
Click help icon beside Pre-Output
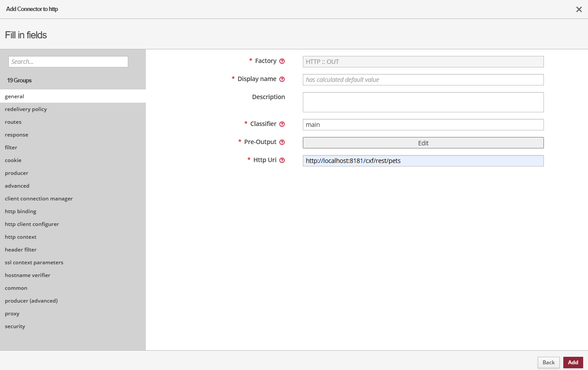(282, 142)
